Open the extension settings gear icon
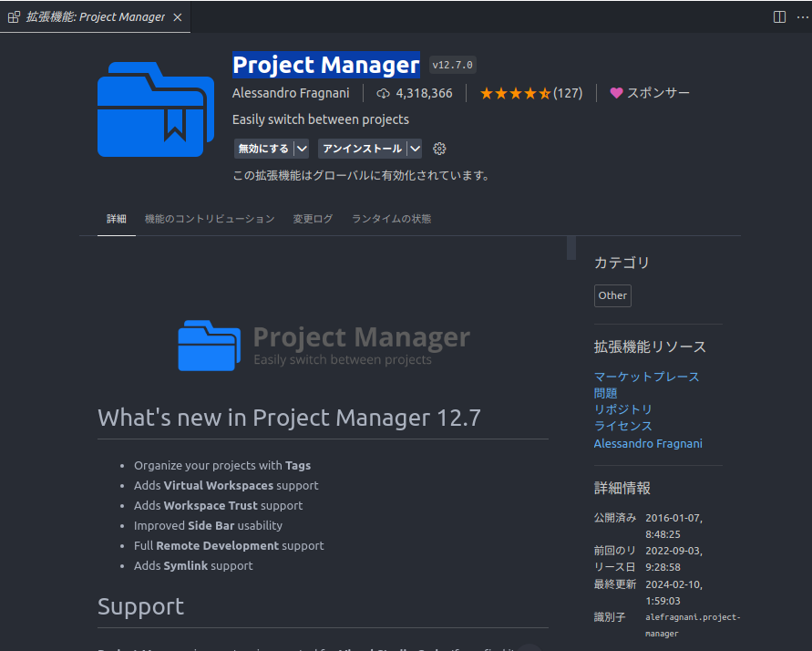The width and height of the screenshot is (812, 651). [439, 149]
